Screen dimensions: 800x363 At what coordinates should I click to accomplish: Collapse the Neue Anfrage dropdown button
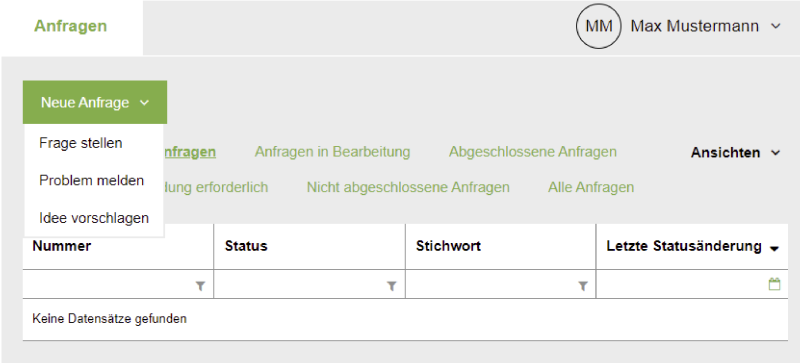95,102
